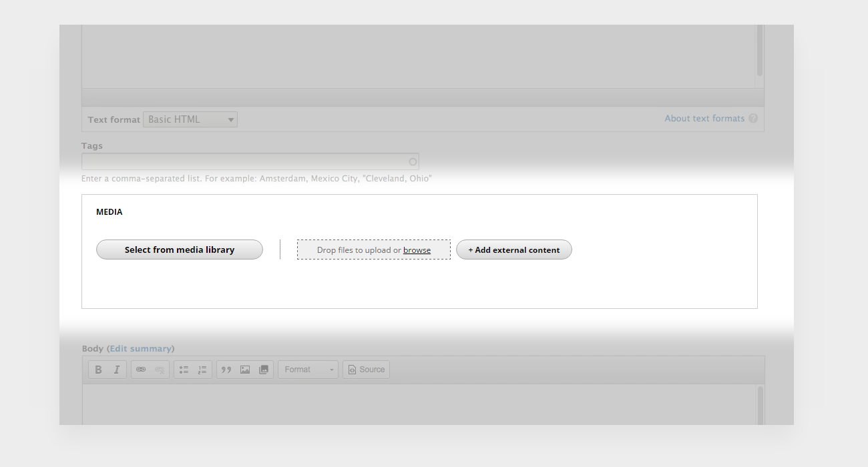Click the Insert Image icon
868x467 pixels.
pos(245,369)
